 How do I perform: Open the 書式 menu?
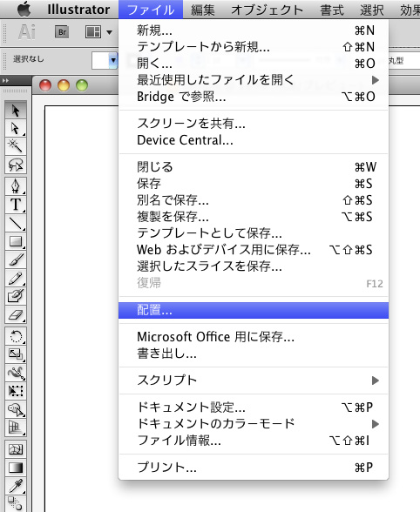(332, 10)
